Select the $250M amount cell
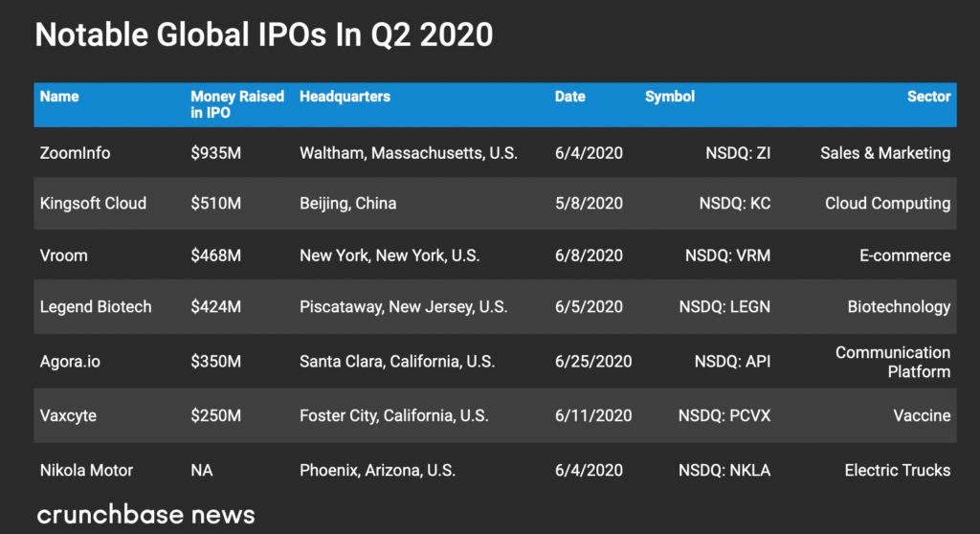The width and height of the screenshot is (980, 534). pos(215,415)
